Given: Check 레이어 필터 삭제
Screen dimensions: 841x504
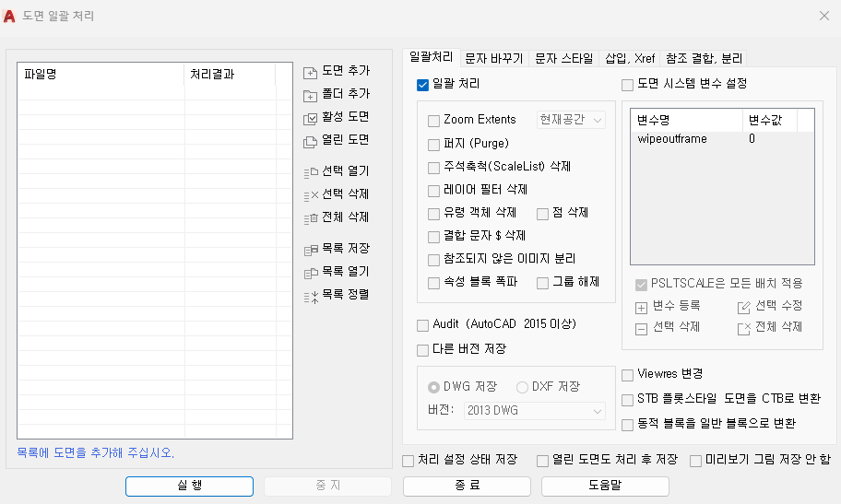Looking at the screenshot, I should (433, 191).
